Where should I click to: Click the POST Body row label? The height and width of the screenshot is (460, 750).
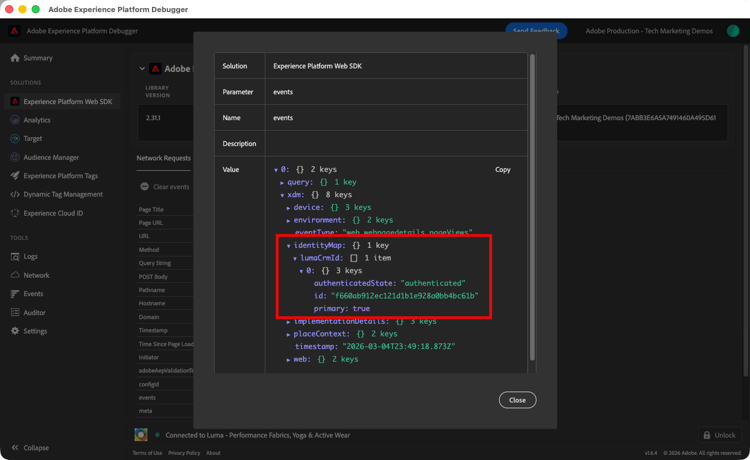[153, 276]
